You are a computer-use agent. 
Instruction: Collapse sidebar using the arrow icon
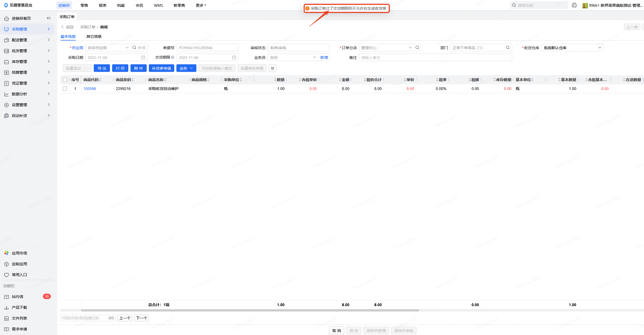[x=49, y=18]
